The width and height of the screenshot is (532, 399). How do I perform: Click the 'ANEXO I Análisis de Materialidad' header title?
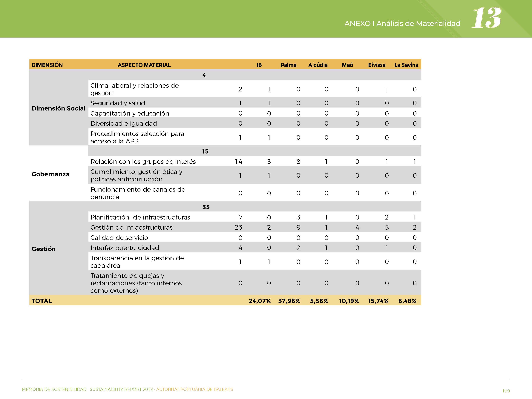[x=402, y=24]
